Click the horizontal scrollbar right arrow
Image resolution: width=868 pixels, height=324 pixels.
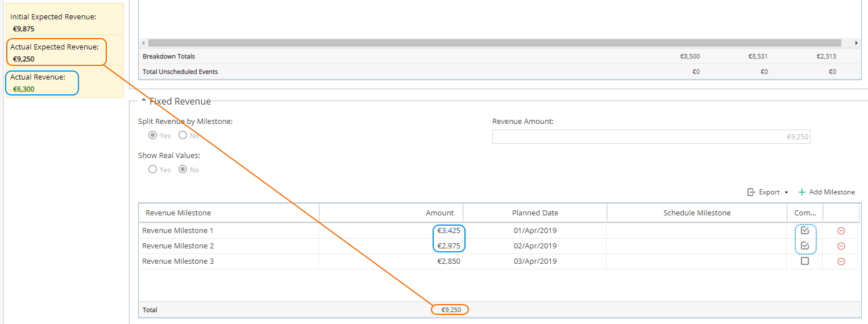[857, 43]
